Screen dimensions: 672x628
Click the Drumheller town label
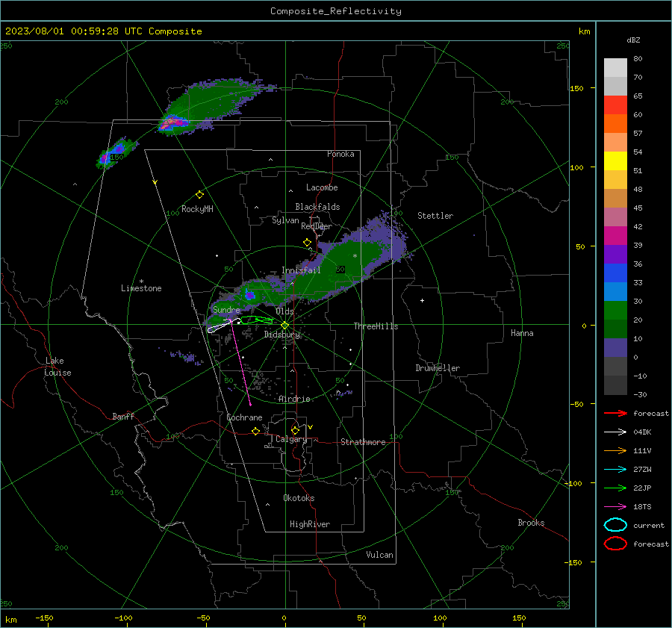coord(438,368)
